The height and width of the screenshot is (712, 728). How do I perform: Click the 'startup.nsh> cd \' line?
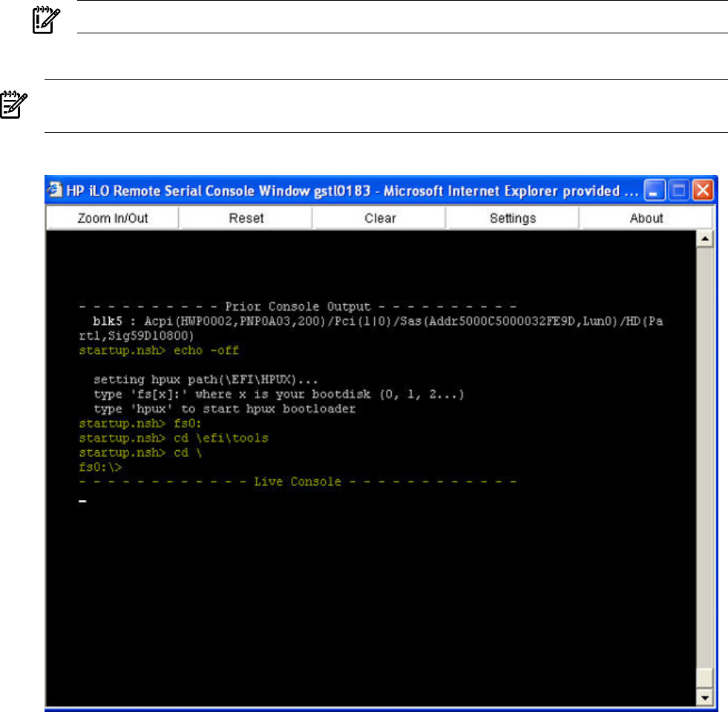tap(140, 452)
